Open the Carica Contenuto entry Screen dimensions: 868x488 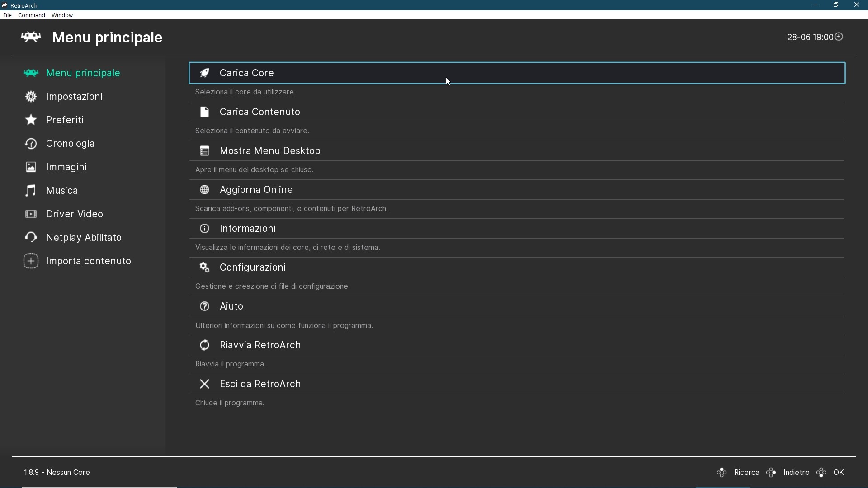pyautogui.click(x=517, y=112)
